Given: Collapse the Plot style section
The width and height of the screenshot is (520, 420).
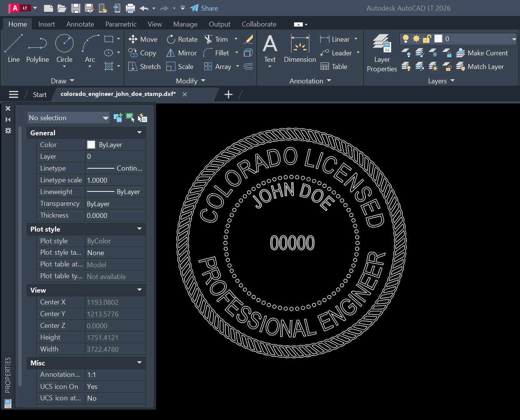Looking at the screenshot, I should coord(139,229).
